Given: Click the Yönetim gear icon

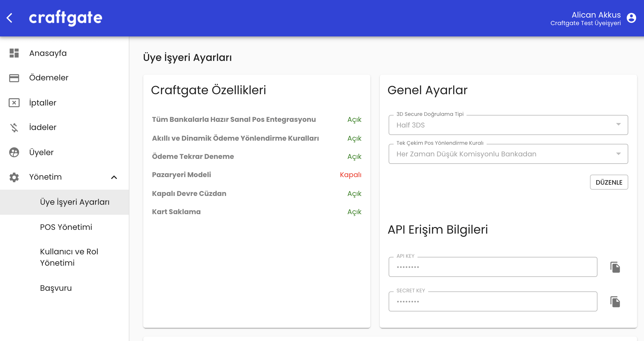Looking at the screenshot, I should [x=14, y=177].
